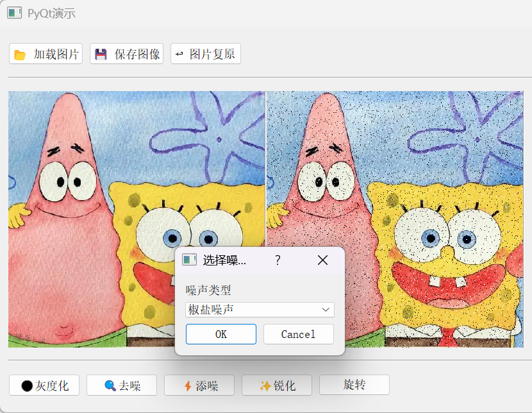Click the PyQt演示 window icon

coord(14,13)
